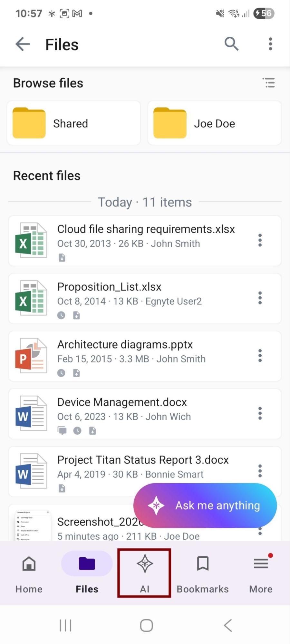Open options for Cloud file sharing requirements.xlsx
Screen dimensions: 290x644
260,240
